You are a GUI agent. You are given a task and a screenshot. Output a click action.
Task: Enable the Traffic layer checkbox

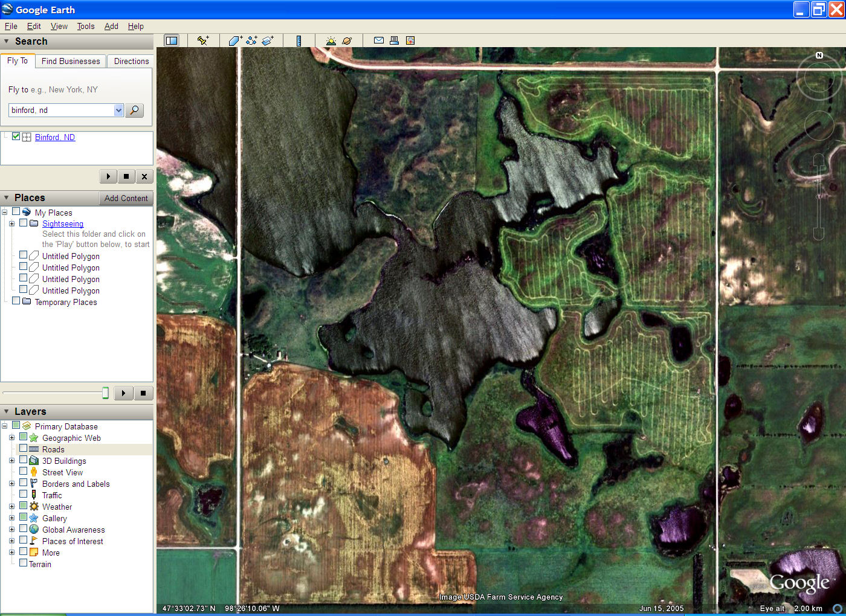coord(23,494)
